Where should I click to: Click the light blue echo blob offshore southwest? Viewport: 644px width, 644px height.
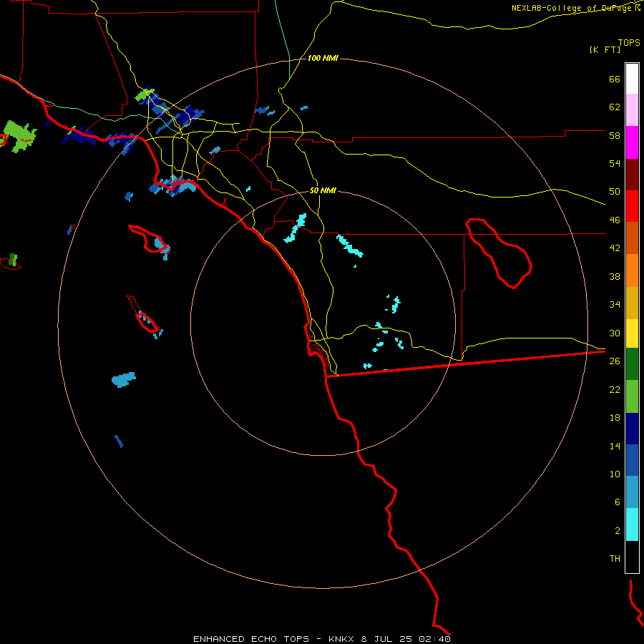pyautogui.click(x=123, y=380)
